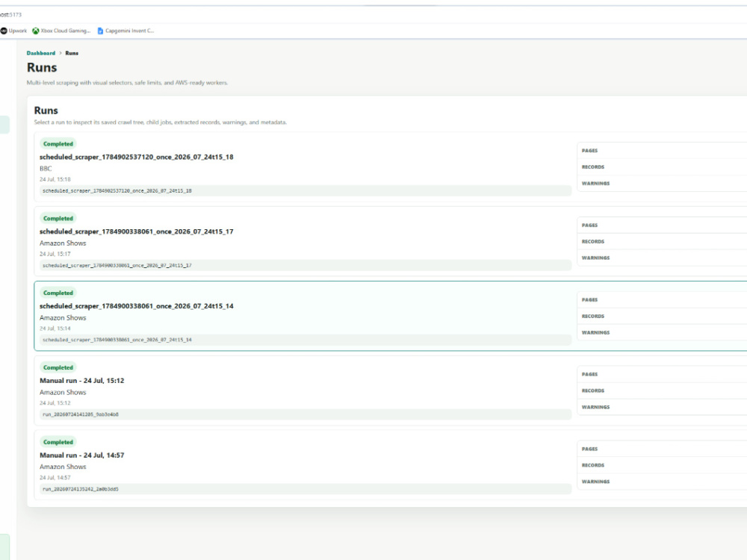Click Completed badge on 24t15_17 run
Image resolution: width=747 pixels, height=560 pixels.
[x=58, y=219]
